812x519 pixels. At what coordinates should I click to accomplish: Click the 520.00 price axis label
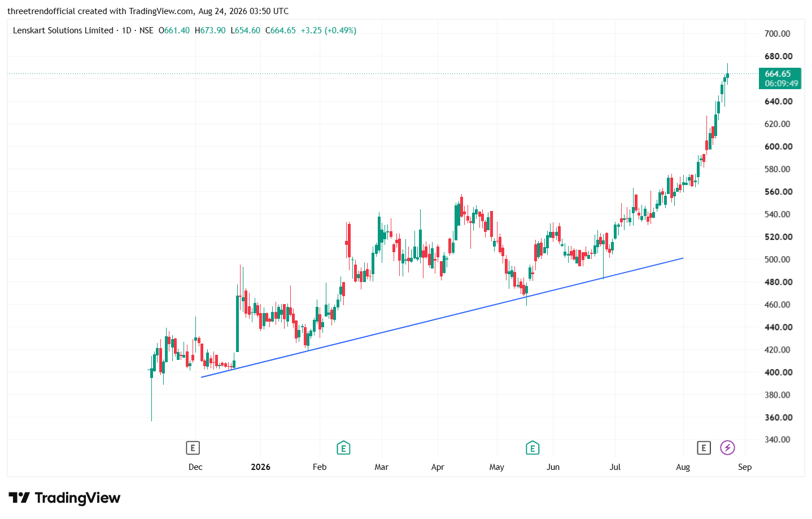coord(779,237)
